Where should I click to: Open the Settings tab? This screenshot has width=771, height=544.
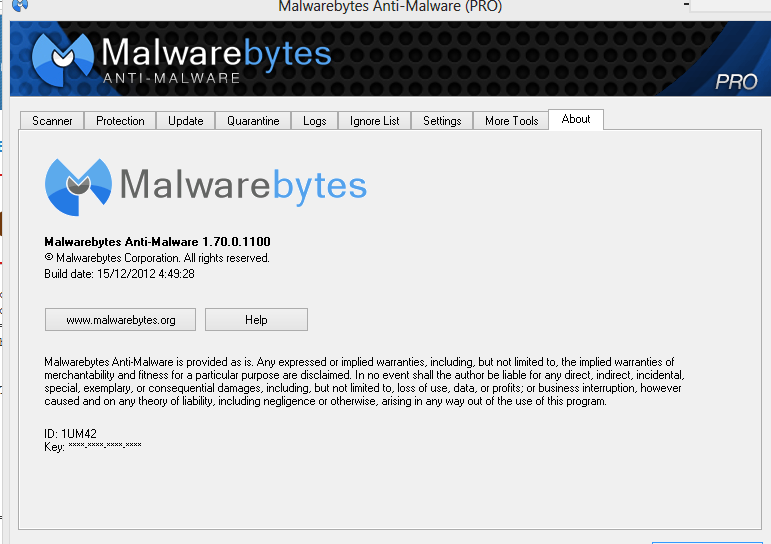click(x=442, y=121)
